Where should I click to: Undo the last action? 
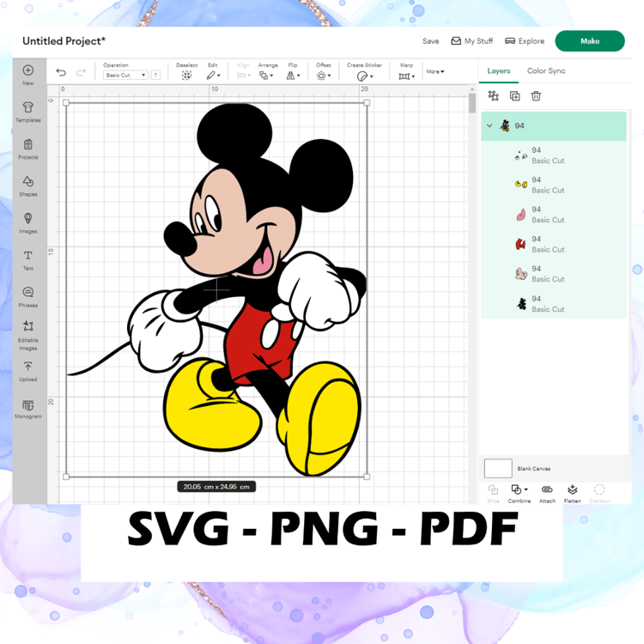(61, 73)
